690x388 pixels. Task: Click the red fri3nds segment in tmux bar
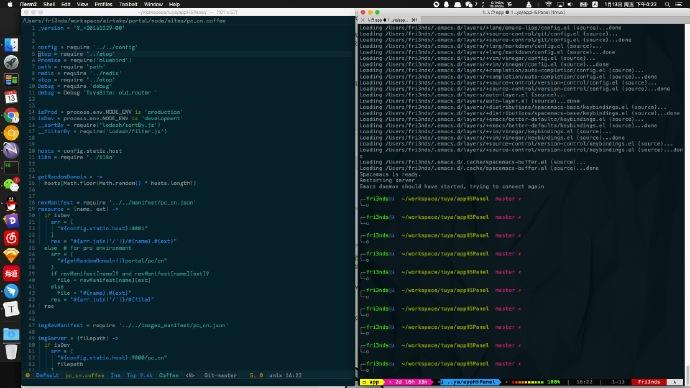coord(649,382)
